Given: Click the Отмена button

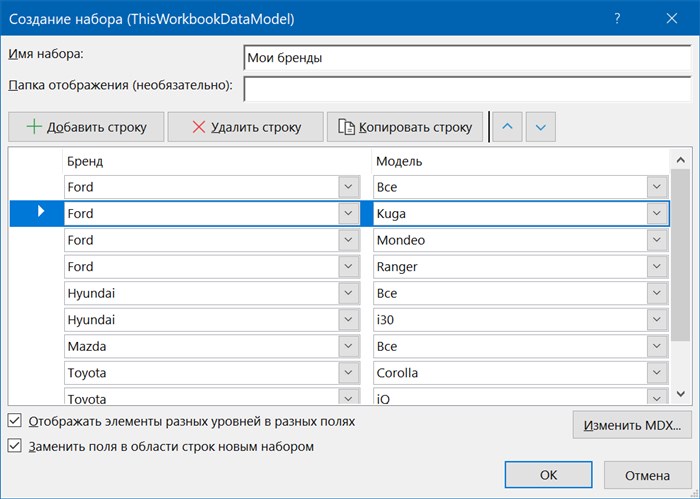Looking at the screenshot, I should pos(647,475).
